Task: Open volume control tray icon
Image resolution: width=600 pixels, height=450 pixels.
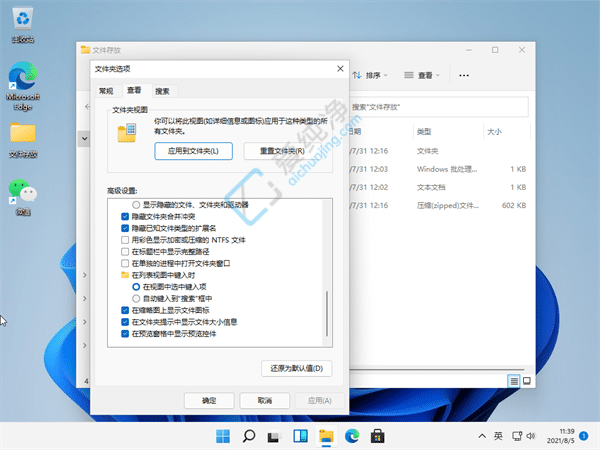Action: click(531, 436)
